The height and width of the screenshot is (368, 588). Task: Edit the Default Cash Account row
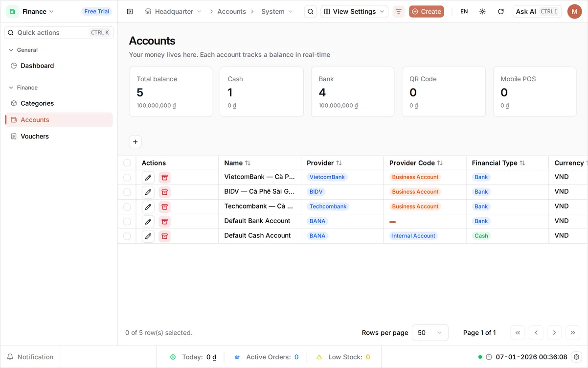click(148, 236)
